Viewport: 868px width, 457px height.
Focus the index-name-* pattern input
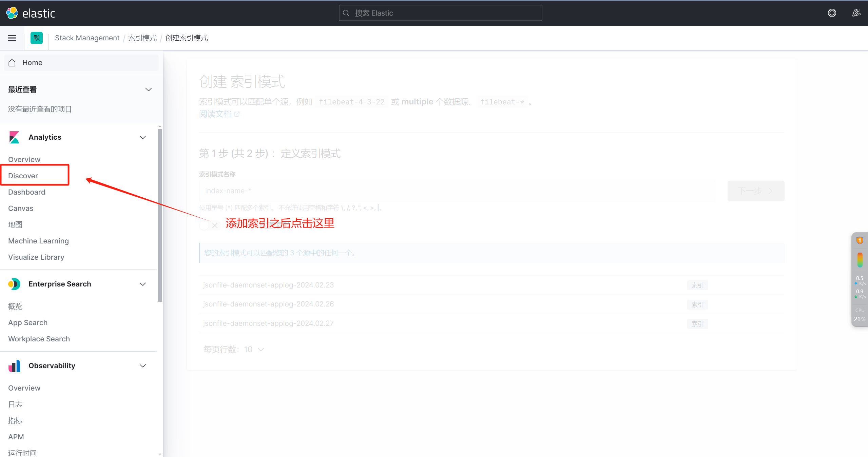coord(457,191)
